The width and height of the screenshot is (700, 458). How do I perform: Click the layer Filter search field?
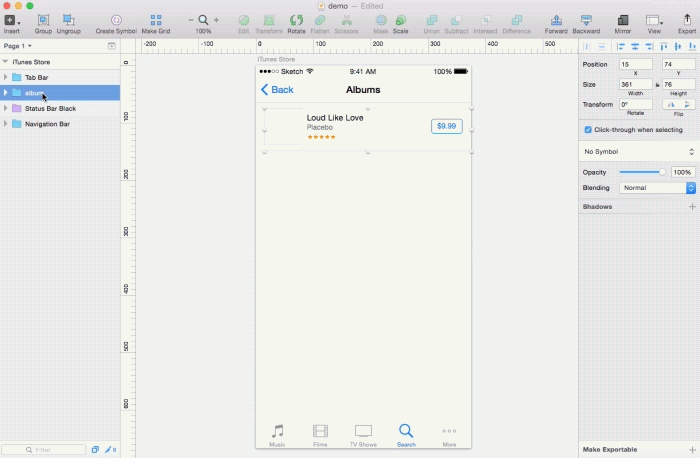pos(43,450)
